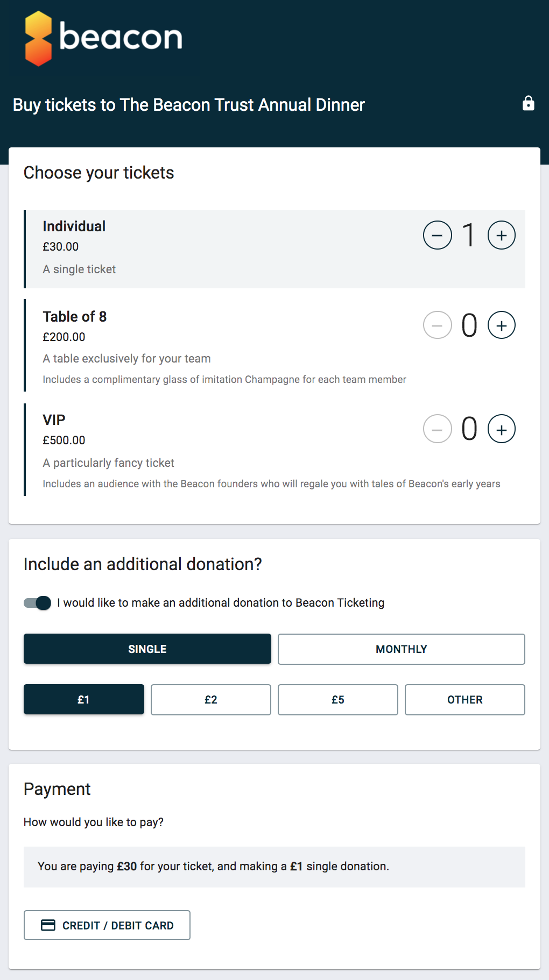The image size is (549, 980).
Task: Increase Individual ticket quantity
Action: click(x=501, y=236)
